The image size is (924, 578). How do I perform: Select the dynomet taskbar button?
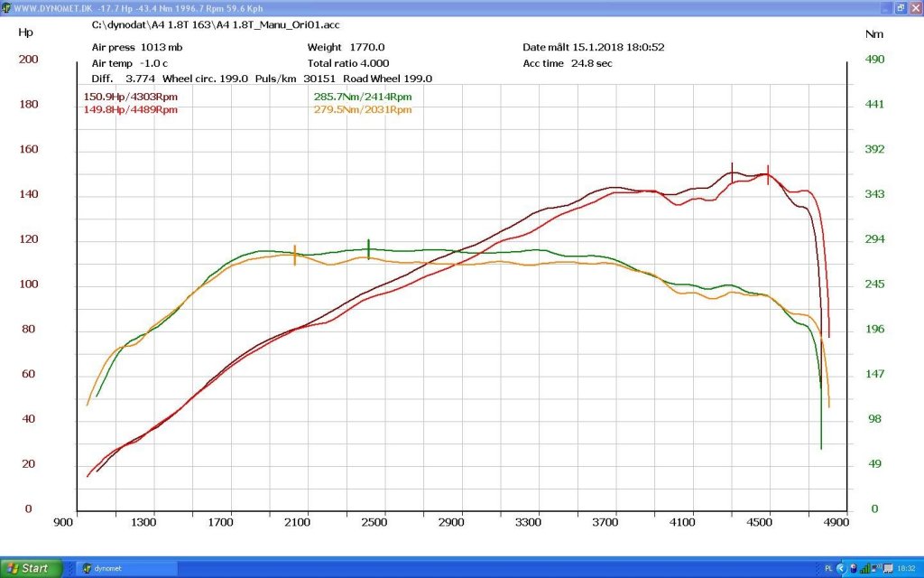(126, 569)
